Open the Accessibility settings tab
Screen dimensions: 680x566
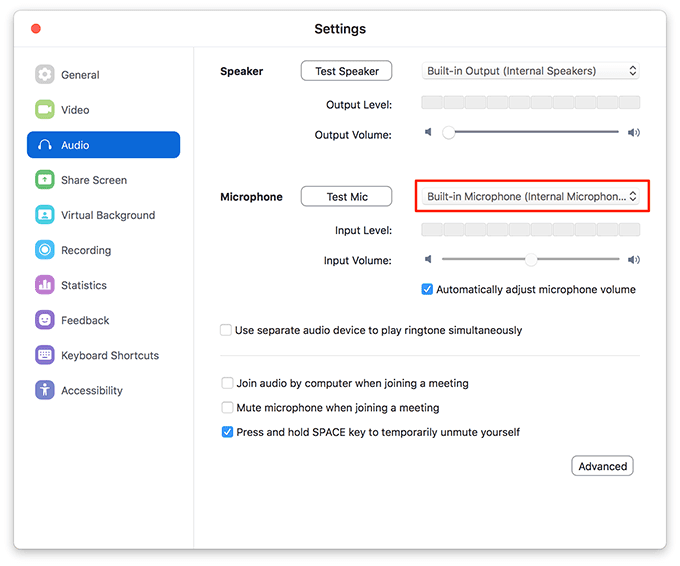[91, 391]
